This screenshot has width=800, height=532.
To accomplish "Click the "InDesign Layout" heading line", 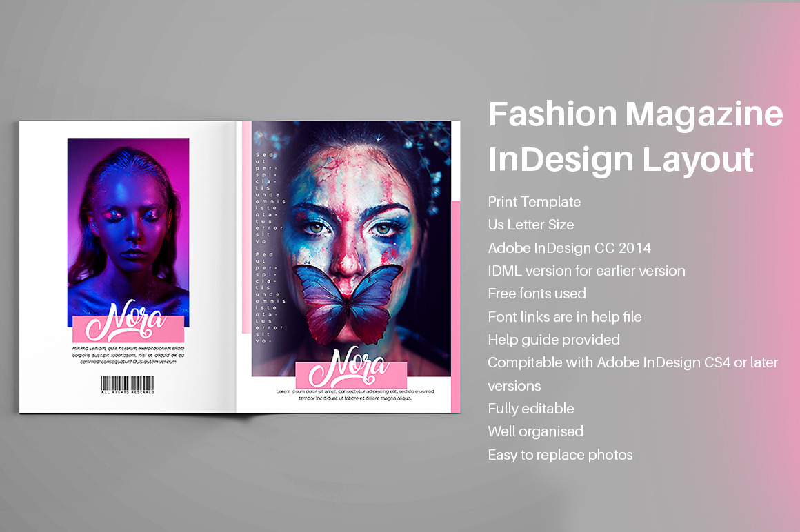I will point(621,160).
